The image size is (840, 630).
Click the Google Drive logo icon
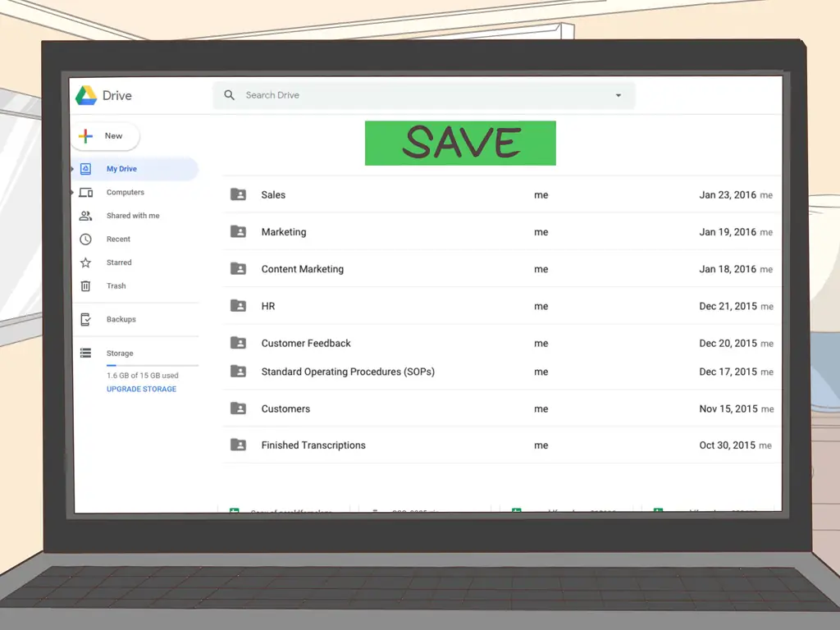point(86,95)
